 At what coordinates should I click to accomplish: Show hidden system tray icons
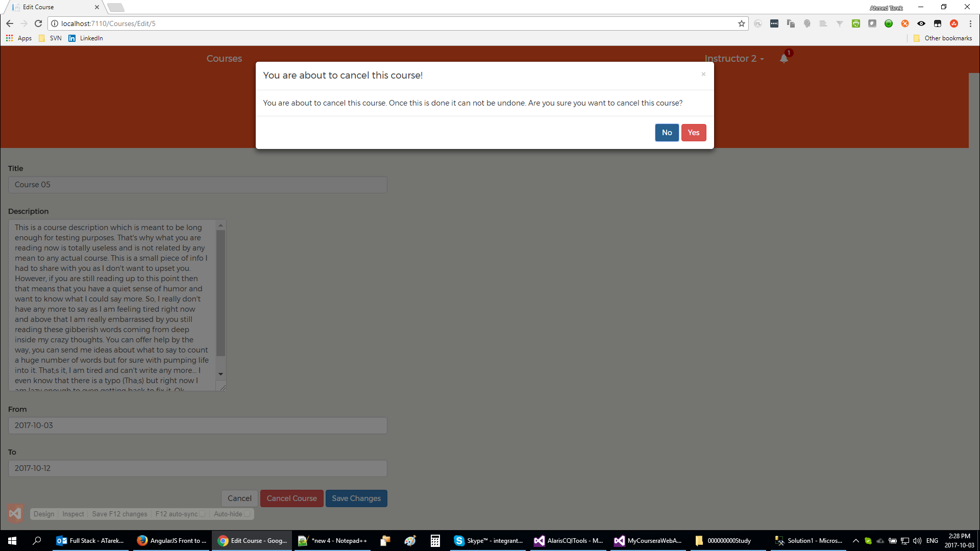(x=856, y=541)
